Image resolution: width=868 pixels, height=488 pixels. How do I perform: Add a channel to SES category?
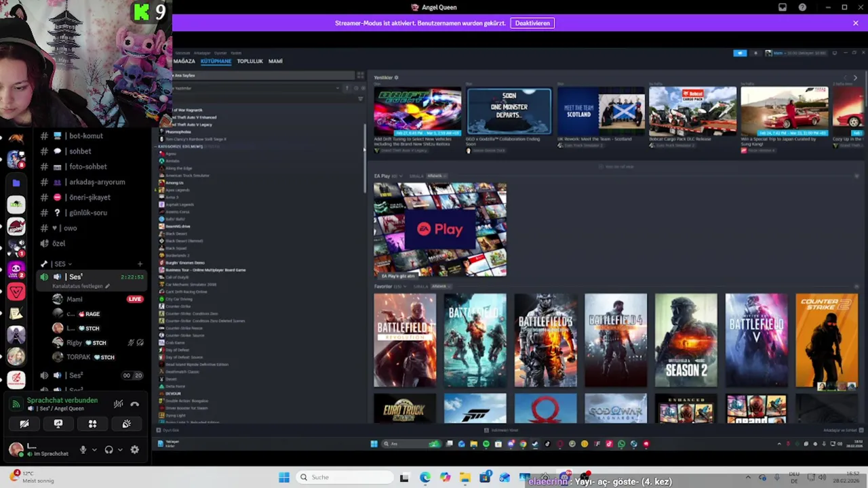[140, 264]
